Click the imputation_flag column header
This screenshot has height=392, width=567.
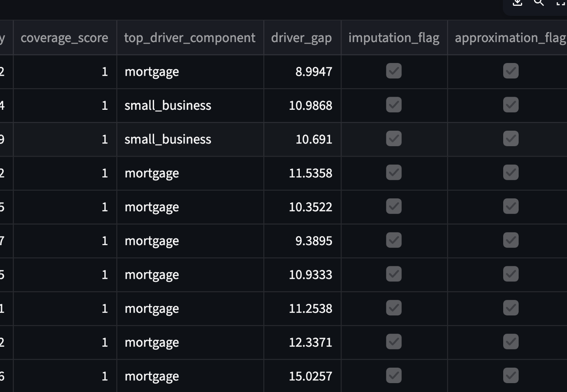tap(393, 37)
